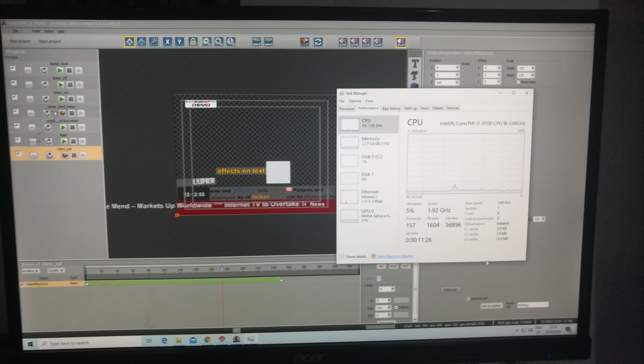The image size is (644, 364).
Task: Click the dash button in digital_clock row
Action: point(28,70)
